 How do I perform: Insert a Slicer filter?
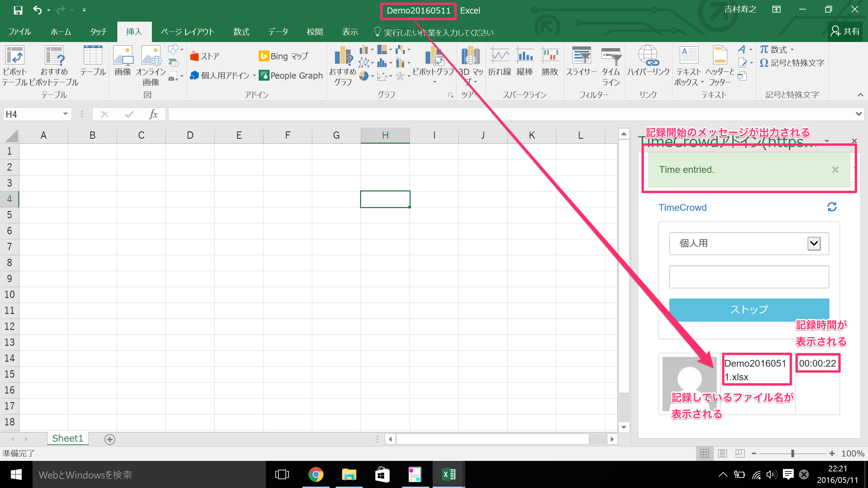(581, 61)
